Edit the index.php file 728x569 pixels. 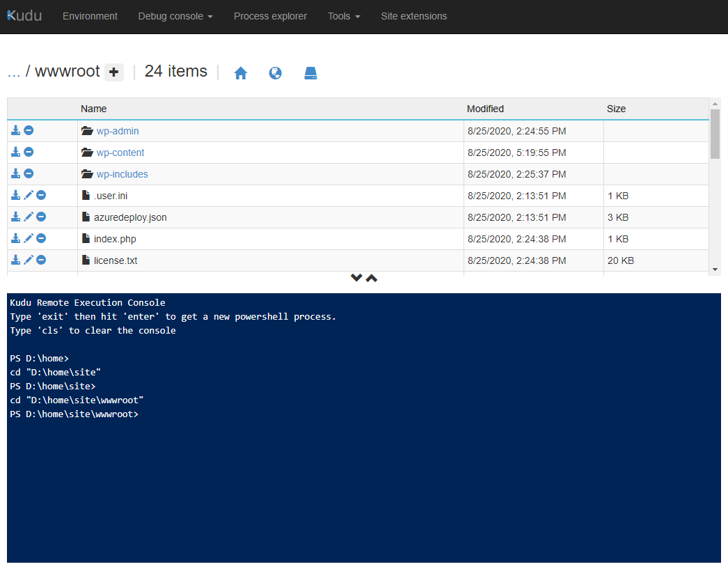coord(29,238)
